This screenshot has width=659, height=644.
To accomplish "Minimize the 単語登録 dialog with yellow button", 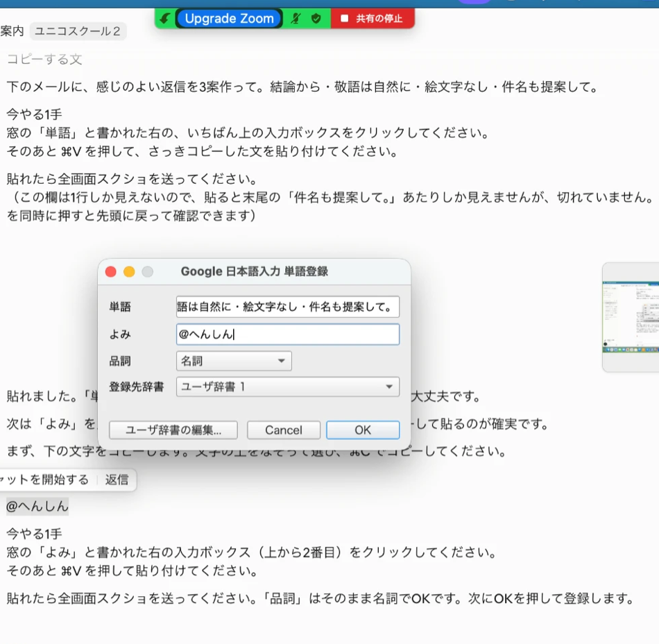I will [129, 271].
